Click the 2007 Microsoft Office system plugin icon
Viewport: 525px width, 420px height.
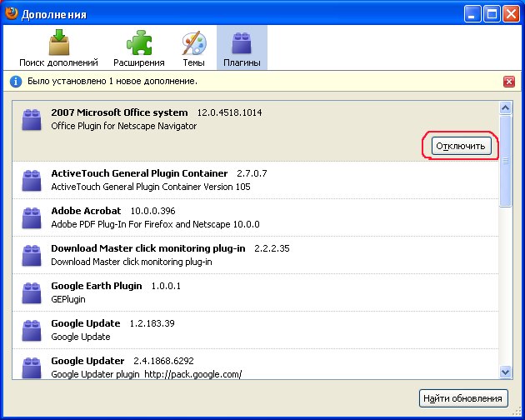(x=32, y=118)
